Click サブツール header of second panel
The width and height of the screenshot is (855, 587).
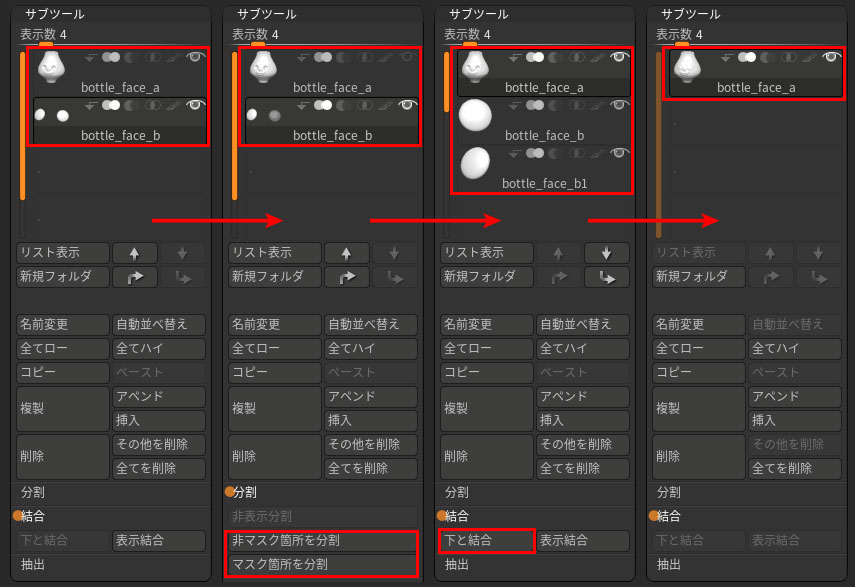(267, 14)
